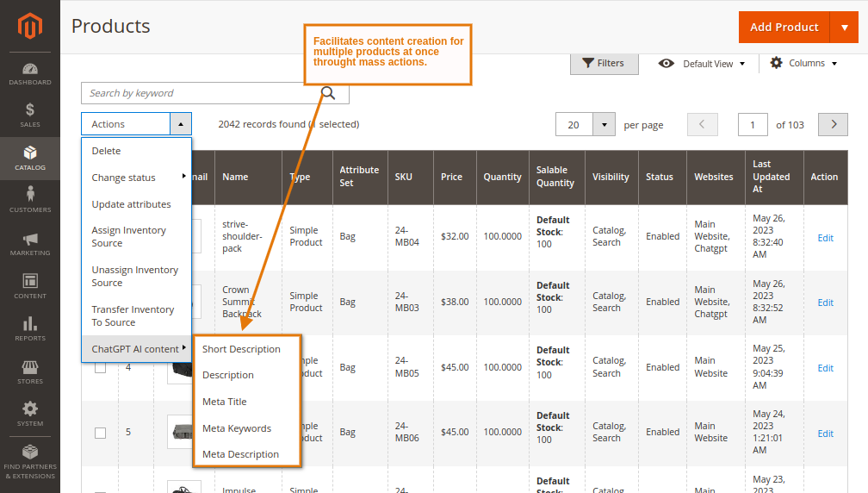The height and width of the screenshot is (493, 868).
Task: Click the Filters button
Action: [604, 64]
